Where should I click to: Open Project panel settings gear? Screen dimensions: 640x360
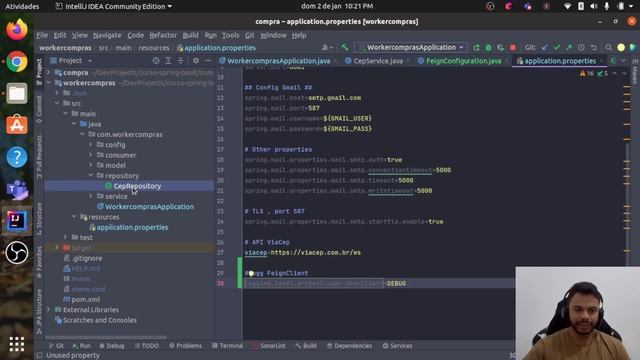[x=196, y=60]
